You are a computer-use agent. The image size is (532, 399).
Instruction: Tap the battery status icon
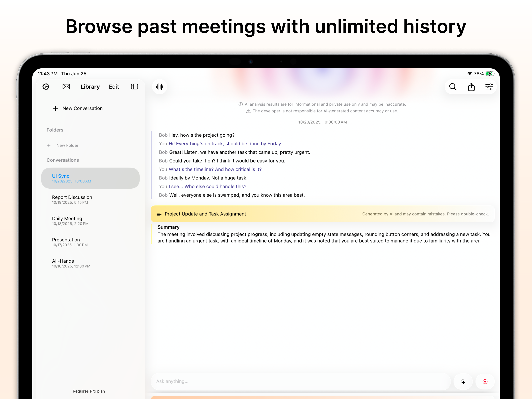click(490, 74)
